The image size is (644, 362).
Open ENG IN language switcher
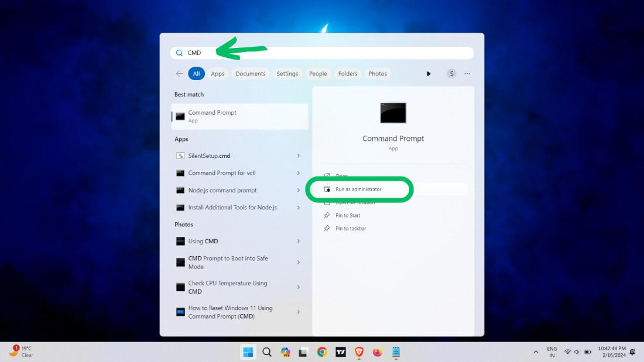(x=552, y=352)
